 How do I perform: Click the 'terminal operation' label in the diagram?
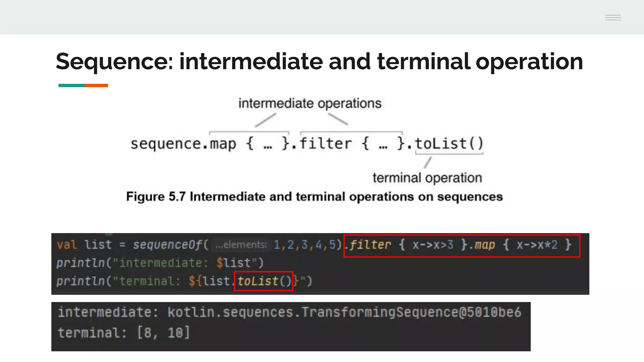click(427, 178)
